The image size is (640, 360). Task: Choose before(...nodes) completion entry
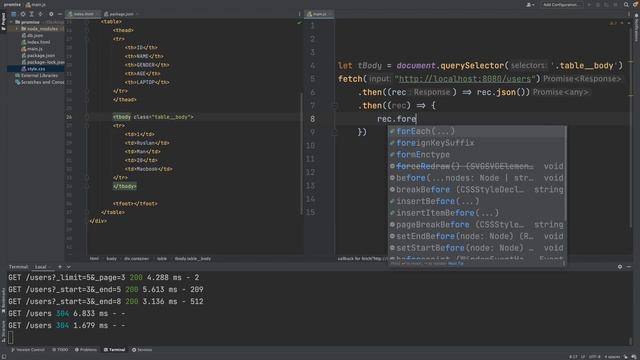[476, 178]
